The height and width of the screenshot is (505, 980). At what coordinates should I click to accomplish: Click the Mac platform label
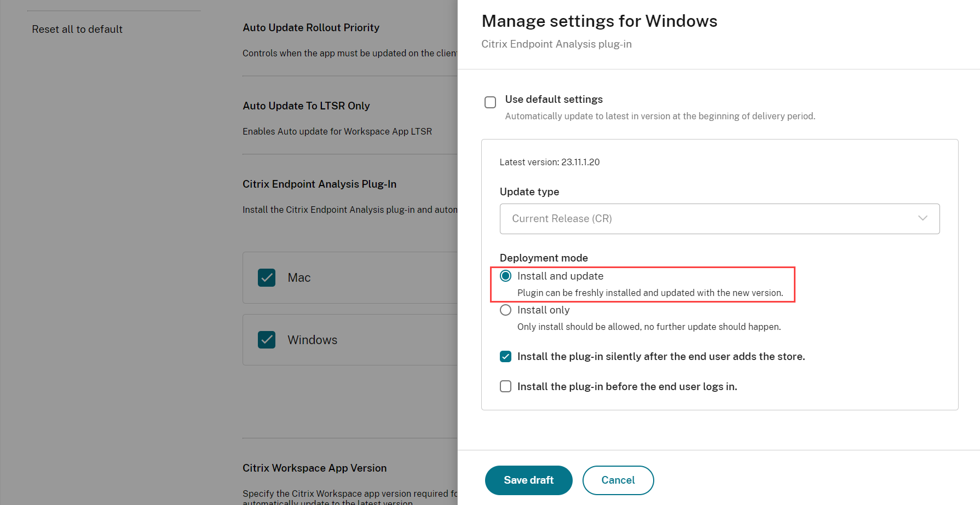299,278
